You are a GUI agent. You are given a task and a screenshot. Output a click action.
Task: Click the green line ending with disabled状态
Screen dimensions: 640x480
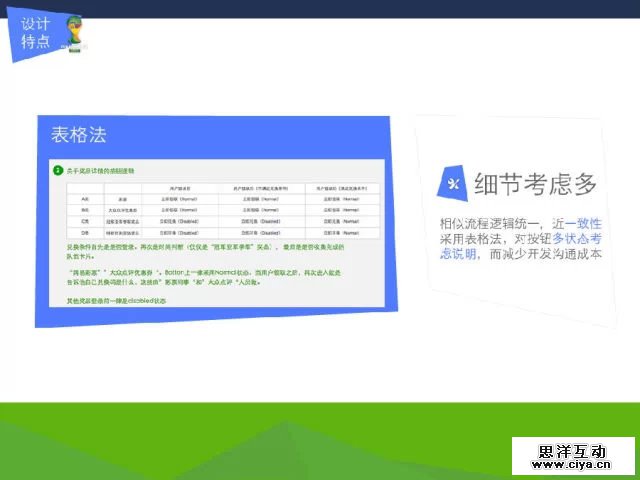[116, 301]
